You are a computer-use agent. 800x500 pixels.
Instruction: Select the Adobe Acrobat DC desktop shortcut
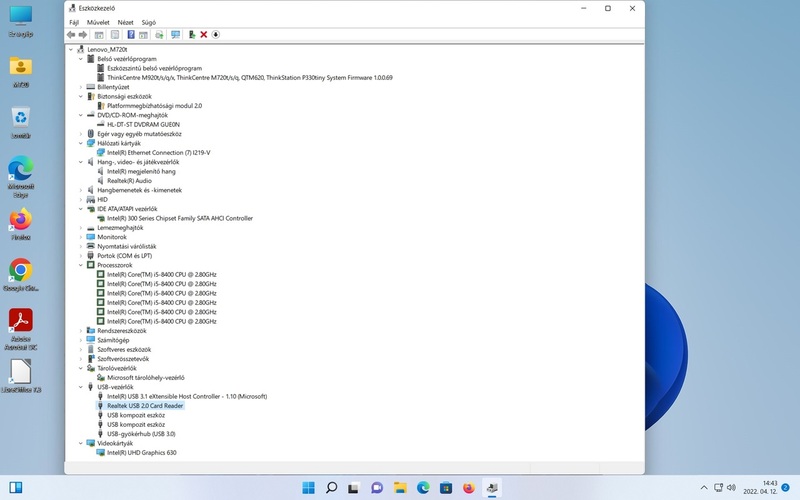tap(21, 329)
